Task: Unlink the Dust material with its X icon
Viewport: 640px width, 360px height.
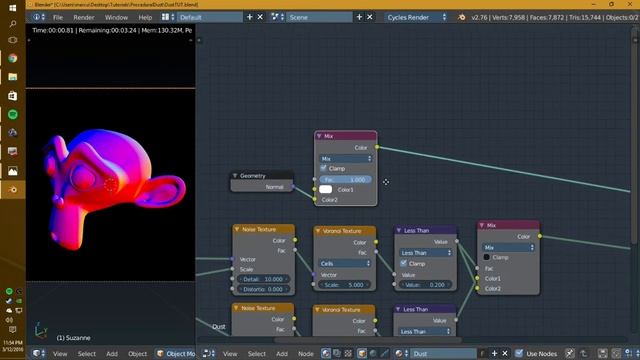Action: click(505, 353)
